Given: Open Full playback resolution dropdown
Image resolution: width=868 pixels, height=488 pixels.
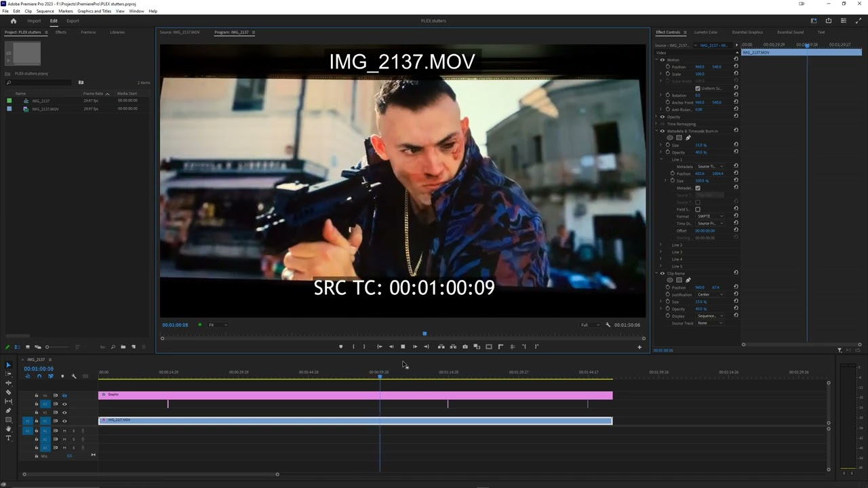Looking at the screenshot, I should point(589,325).
